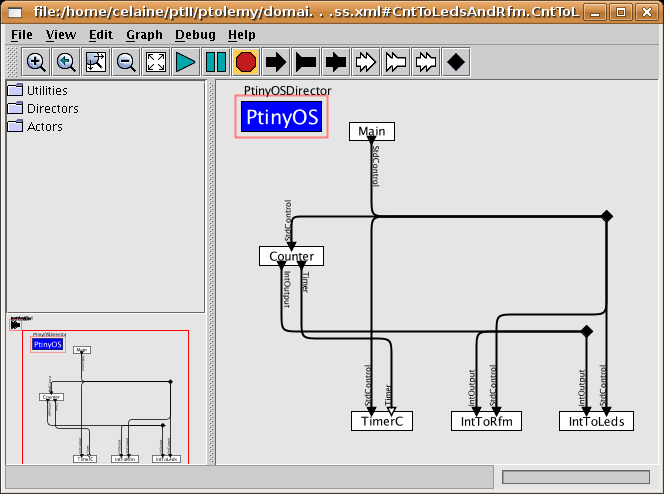Select the Main actor box
The image size is (664, 494).
point(372,131)
